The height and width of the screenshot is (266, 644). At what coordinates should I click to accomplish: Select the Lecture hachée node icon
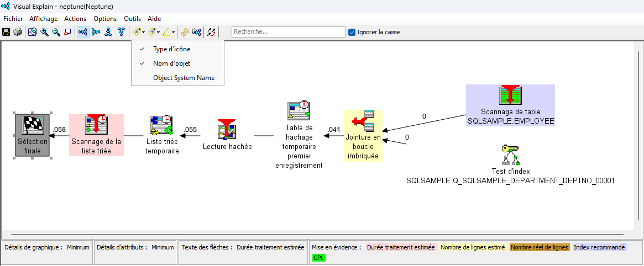coord(227,130)
